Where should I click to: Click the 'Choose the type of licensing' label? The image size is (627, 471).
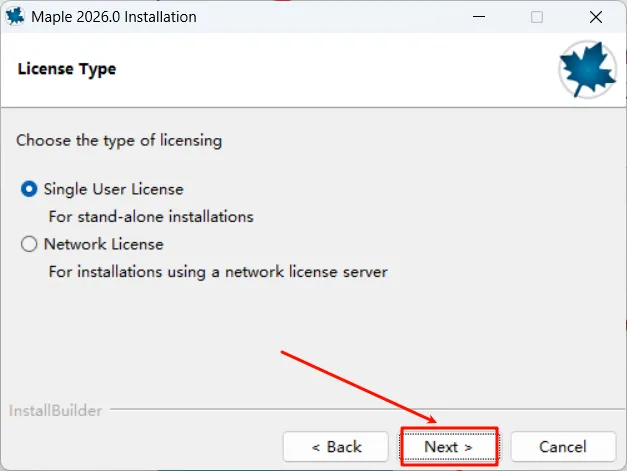119,141
